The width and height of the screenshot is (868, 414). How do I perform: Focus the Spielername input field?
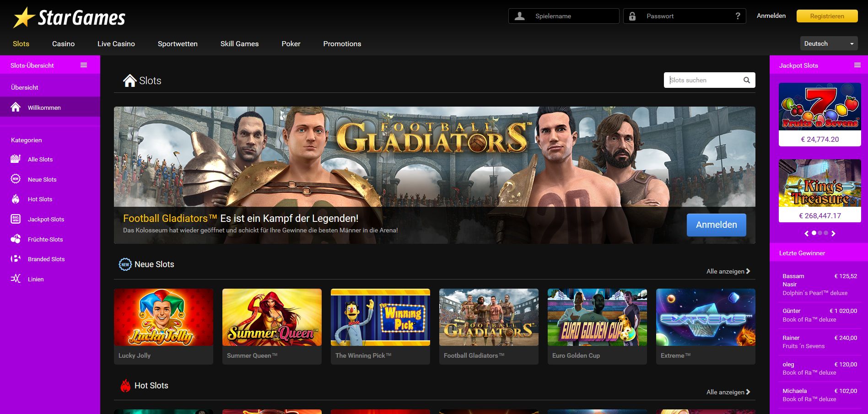point(564,16)
